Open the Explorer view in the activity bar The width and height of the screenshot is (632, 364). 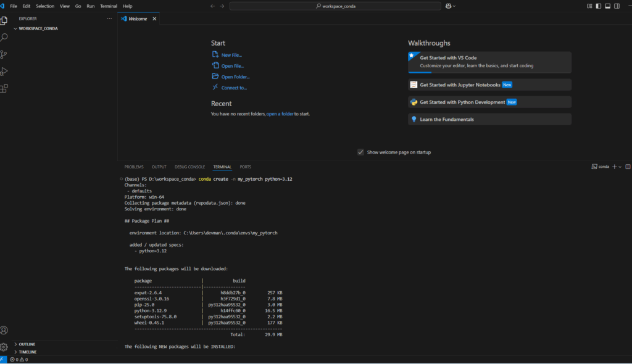pyautogui.click(x=4, y=20)
